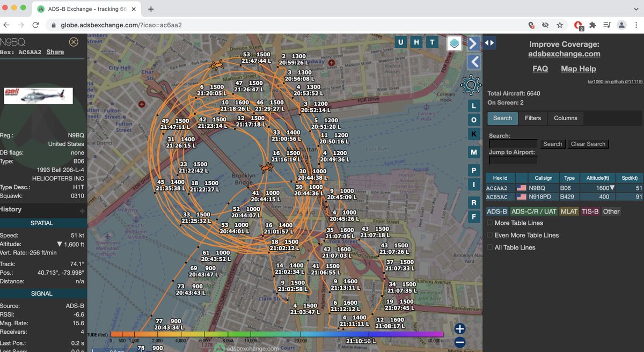The width and height of the screenshot is (644, 352).
Task: Zoom in with the map plus button
Action: (x=460, y=329)
